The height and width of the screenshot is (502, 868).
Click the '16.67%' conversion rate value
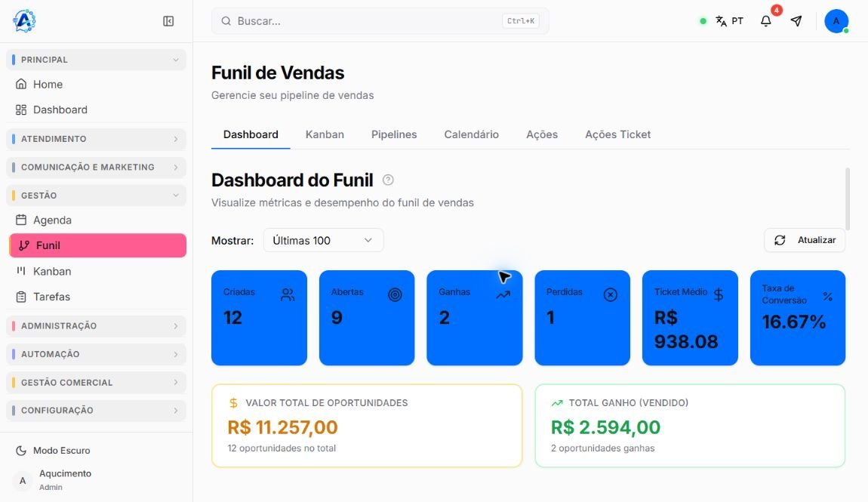pyautogui.click(x=794, y=322)
